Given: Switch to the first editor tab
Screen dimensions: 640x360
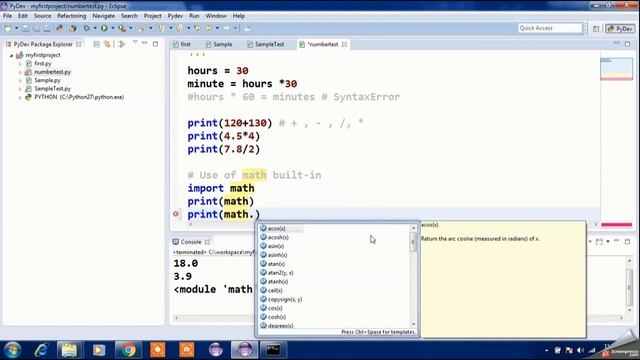Looking at the screenshot, I should tap(182, 44).
